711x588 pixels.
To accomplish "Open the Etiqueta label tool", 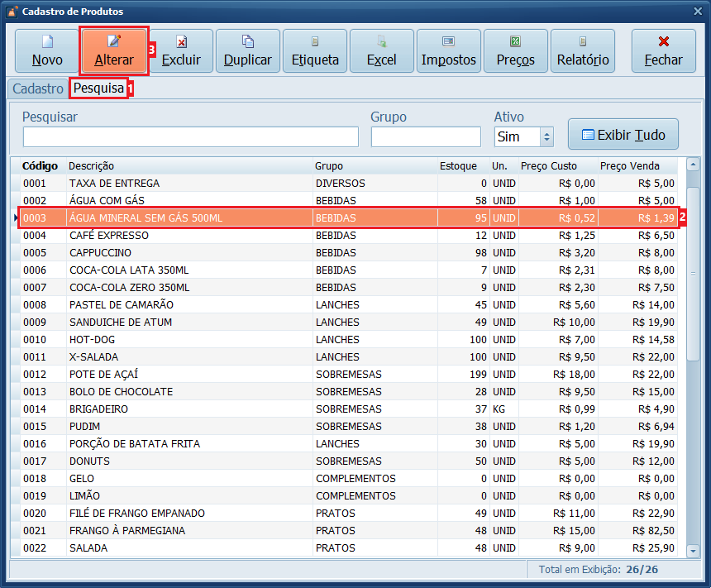I will pos(315,51).
